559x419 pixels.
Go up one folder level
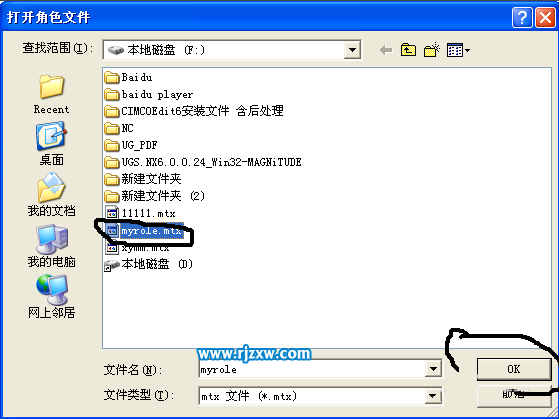(x=408, y=50)
